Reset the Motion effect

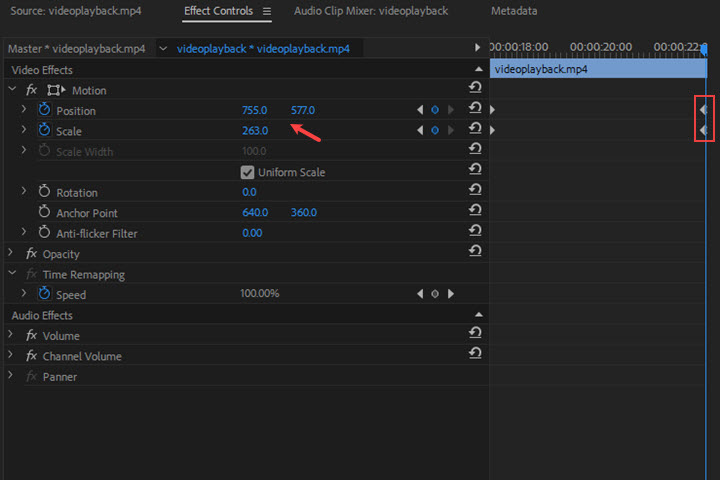(x=475, y=87)
